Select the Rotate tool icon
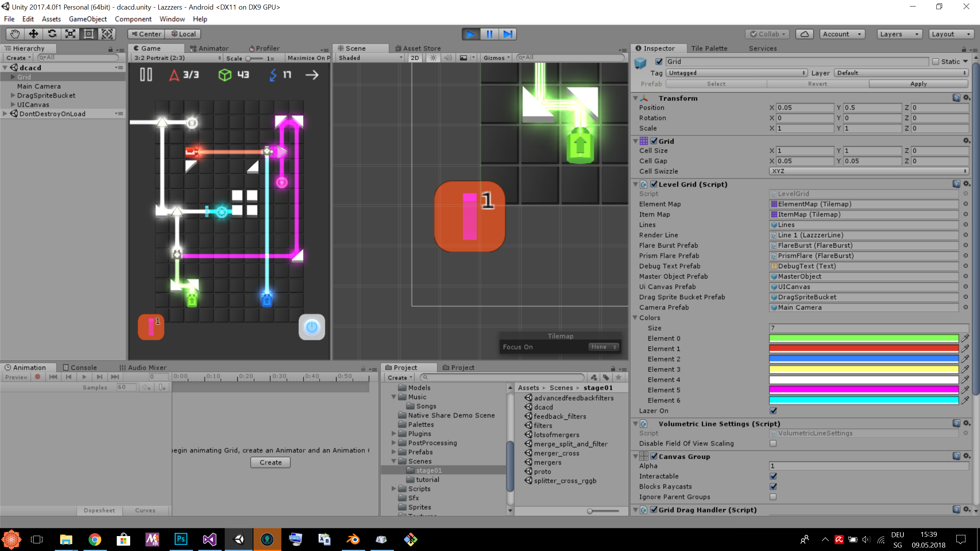This screenshot has height=551, width=980. 52,34
